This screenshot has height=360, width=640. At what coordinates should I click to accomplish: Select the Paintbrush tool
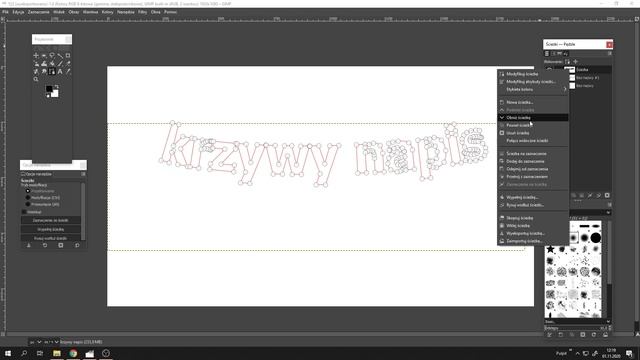pyautogui.click(x=60, y=64)
